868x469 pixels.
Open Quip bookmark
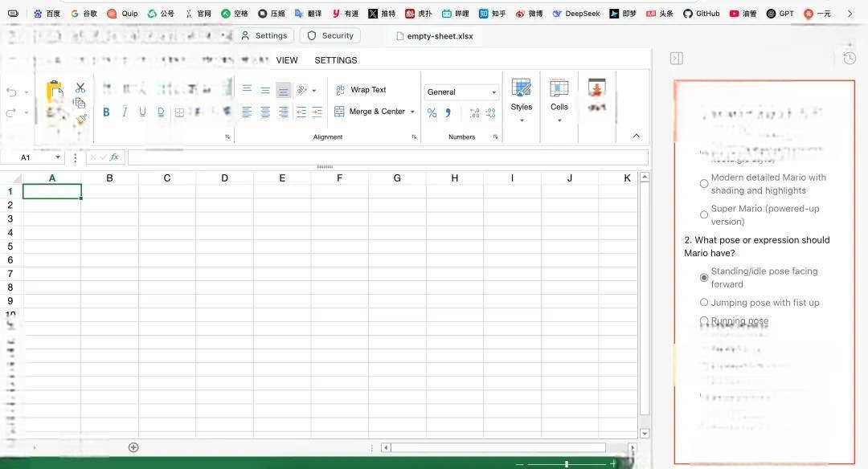tap(122, 14)
